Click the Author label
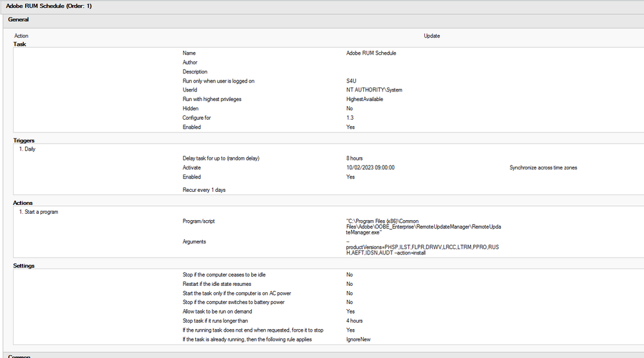 190,62
